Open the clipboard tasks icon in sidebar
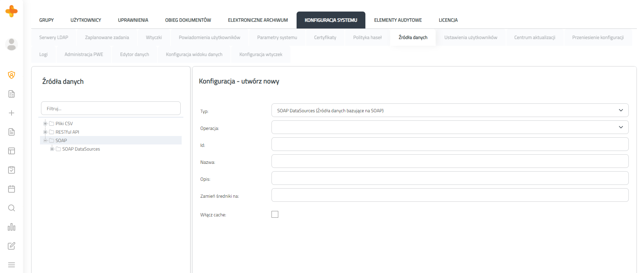Viewport: 644px width, 273px height. (x=12, y=170)
